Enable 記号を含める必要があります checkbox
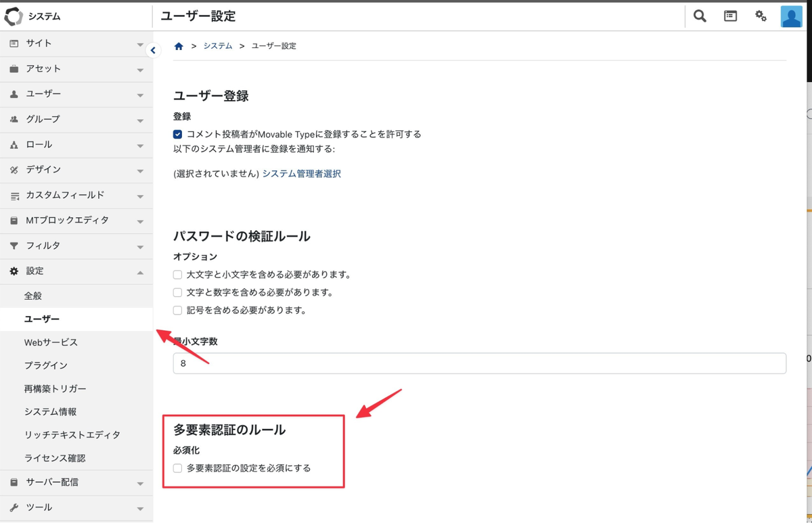812x523 pixels. click(x=177, y=311)
